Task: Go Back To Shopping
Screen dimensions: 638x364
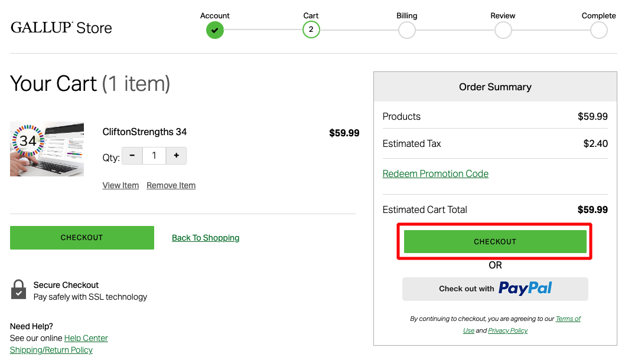Action: [206, 238]
